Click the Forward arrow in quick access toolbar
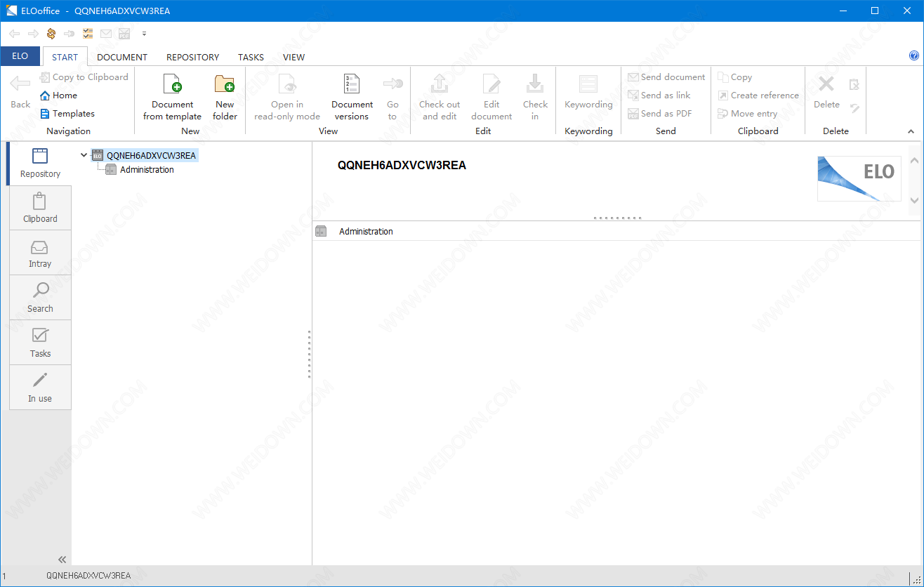Screen dimensions: 924x587 click(x=32, y=33)
